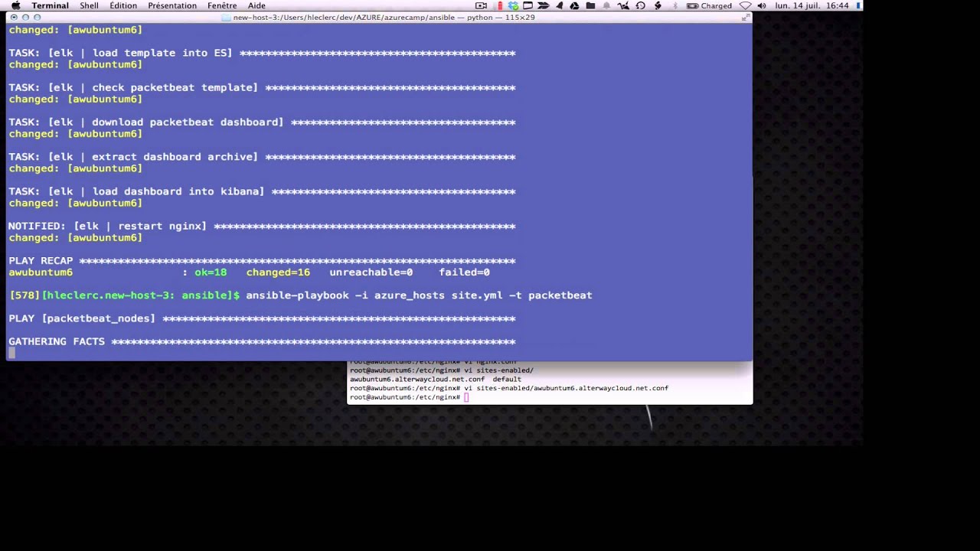Click the Bluetooth status icon
This screenshot has width=980, height=551.
[676, 5]
